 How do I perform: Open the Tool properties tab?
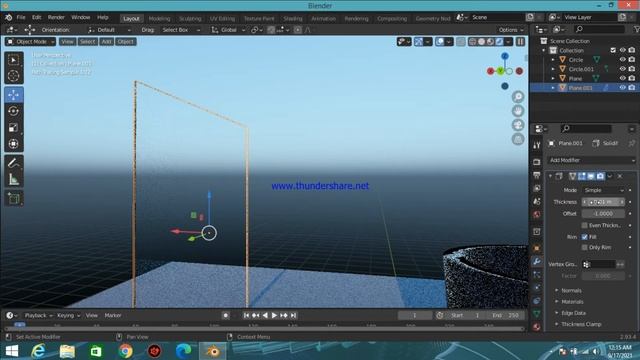point(537,145)
